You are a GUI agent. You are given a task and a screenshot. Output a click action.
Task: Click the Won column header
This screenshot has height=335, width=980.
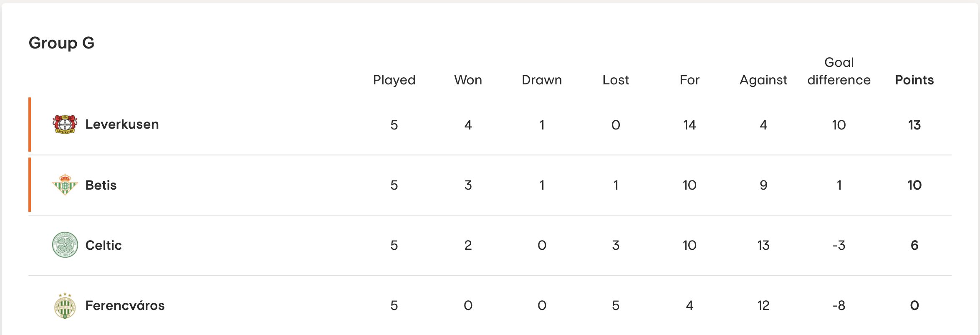(468, 80)
